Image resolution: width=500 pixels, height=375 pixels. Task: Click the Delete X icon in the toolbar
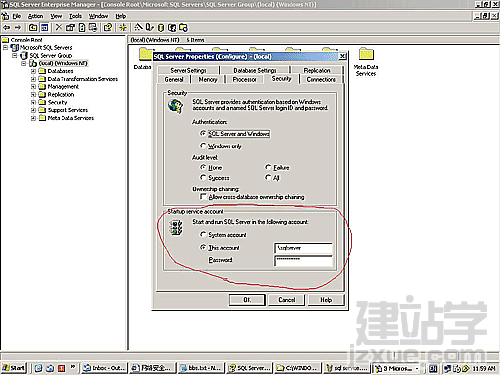click(59, 27)
